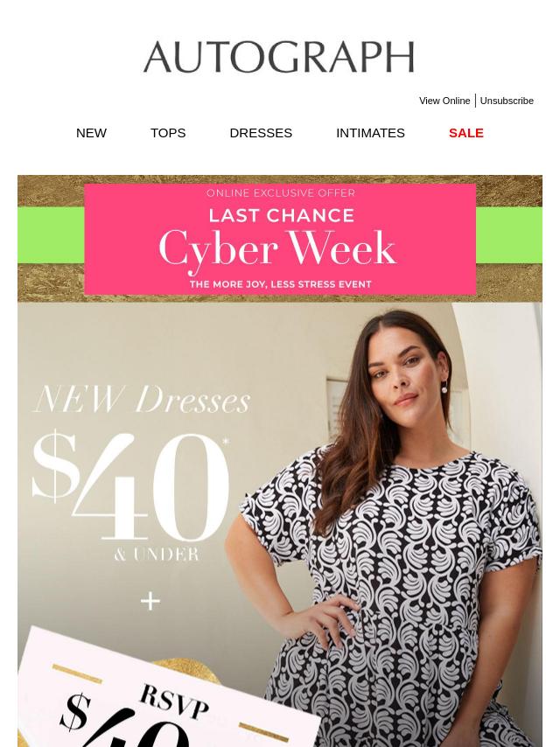Click the Unsubscribe link
The image size is (560, 747).
click(x=507, y=101)
